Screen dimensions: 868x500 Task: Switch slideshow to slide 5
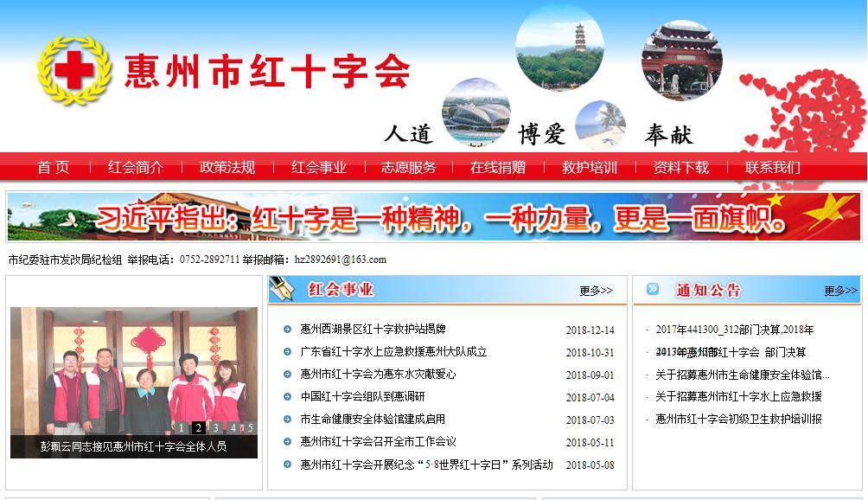250,427
